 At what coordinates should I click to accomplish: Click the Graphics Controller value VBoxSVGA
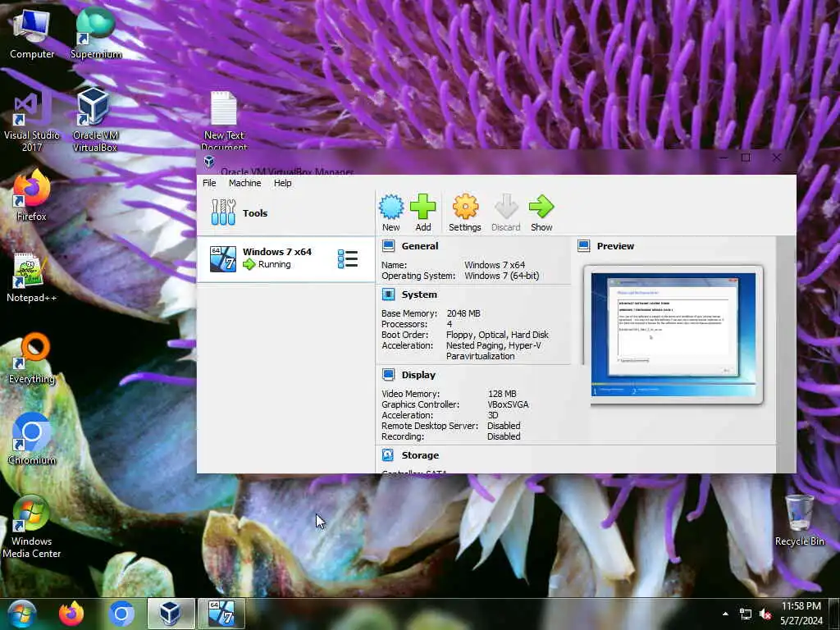click(x=508, y=404)
